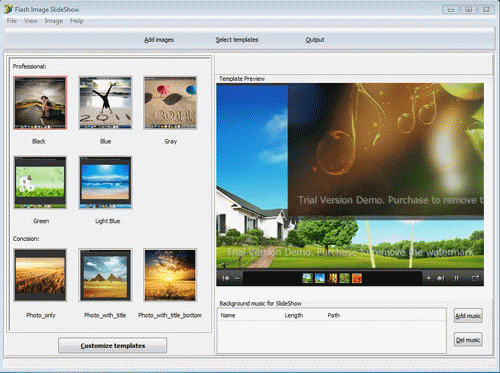This screenshot has height=373, width=500.
Task: Click the Length column header in music list
Action: tap(294, 315)
